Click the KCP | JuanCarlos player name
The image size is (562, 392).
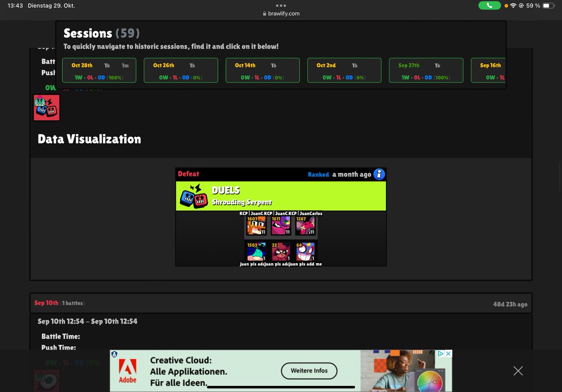click(x=305, y=213)
